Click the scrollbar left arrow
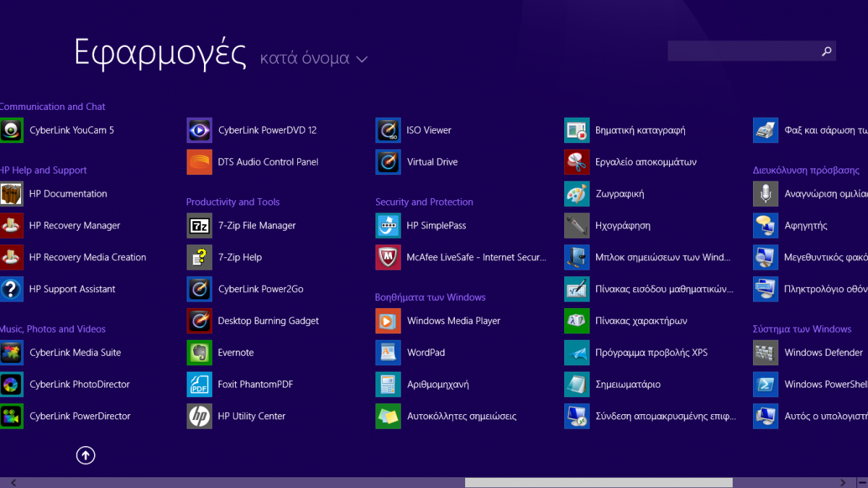The width and height of the screenshot is (868, 488). point(13,482)
